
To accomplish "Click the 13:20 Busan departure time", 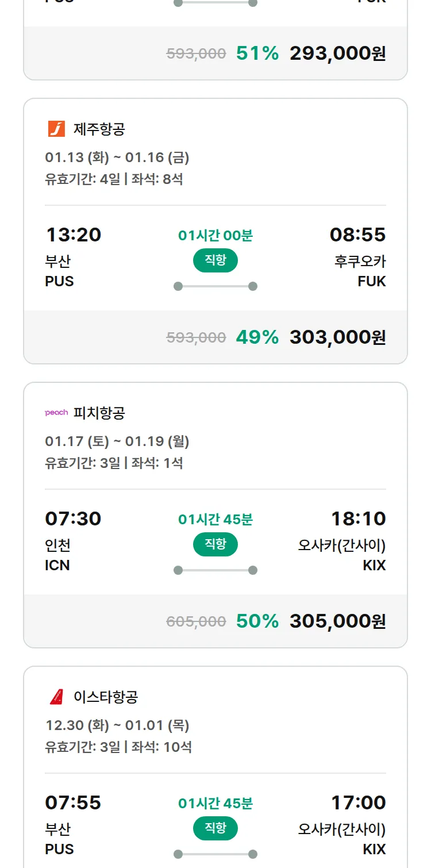I will [73, 235].
